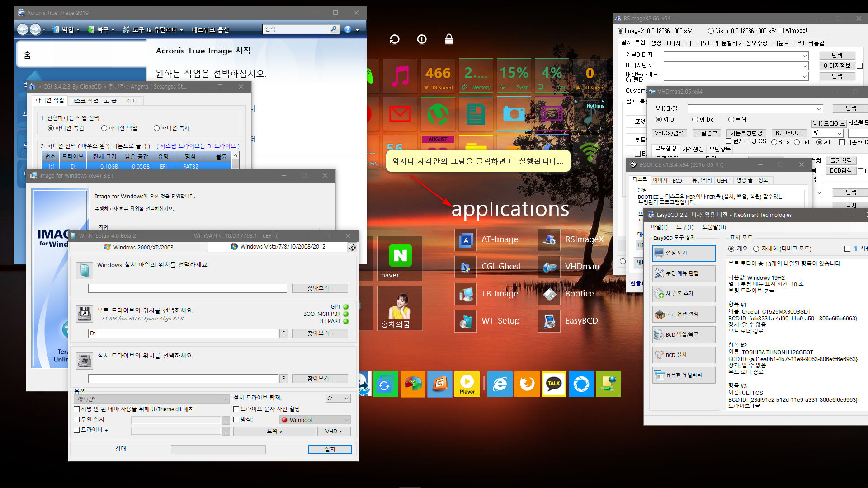Open BCD tab in BOOTICE
868x488 pixels.
point(677,181)
